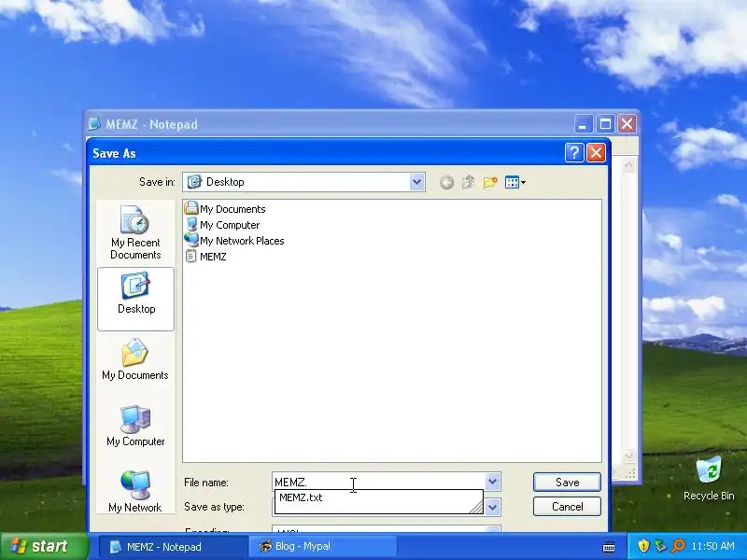Open the View Menu icon
This screenshot has height=560, width=747.
coord(515,182)
